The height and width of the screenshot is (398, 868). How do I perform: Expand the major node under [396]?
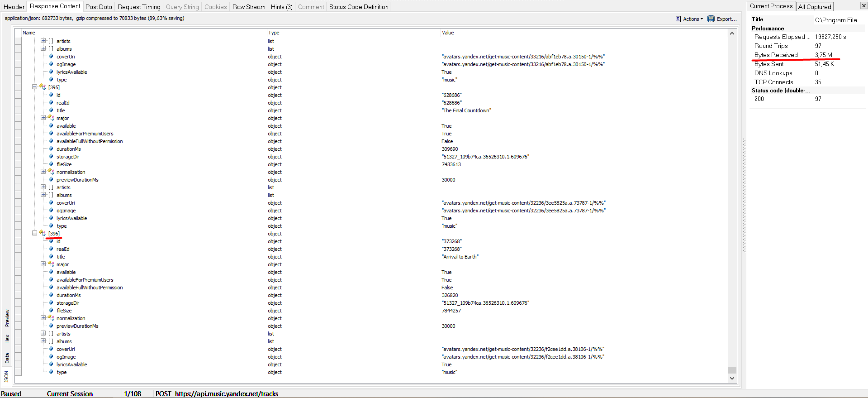pyautogui.click(x=43, y=264)
